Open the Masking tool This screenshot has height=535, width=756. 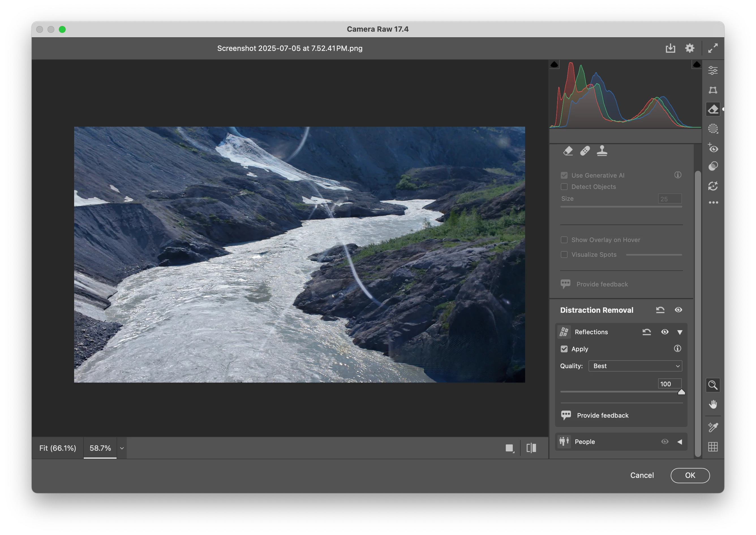(713, 128)
